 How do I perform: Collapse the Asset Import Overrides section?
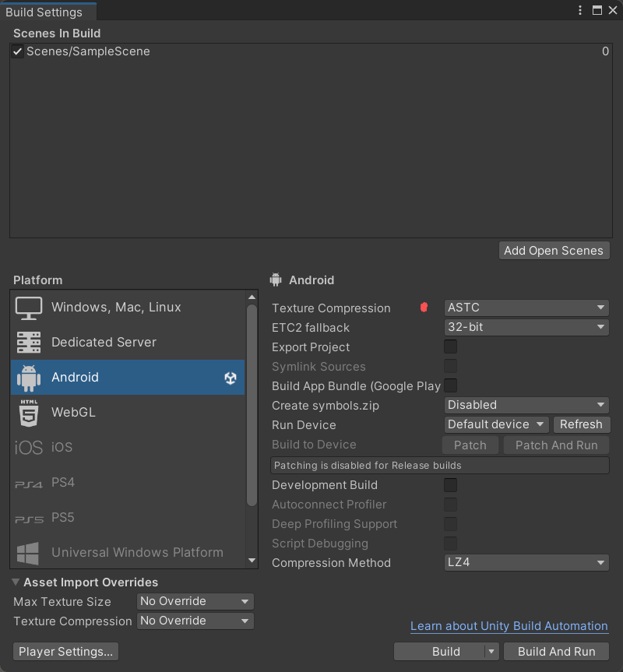click(16, 582)
